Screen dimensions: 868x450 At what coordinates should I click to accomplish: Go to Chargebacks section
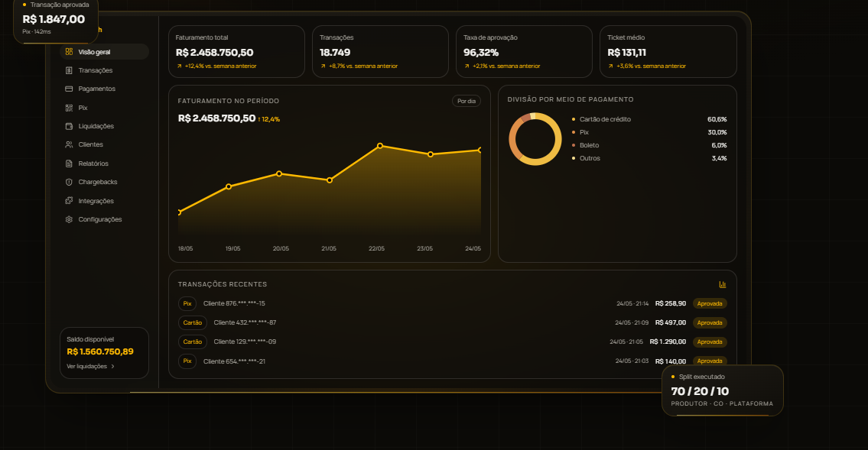[x=104, y=182]
